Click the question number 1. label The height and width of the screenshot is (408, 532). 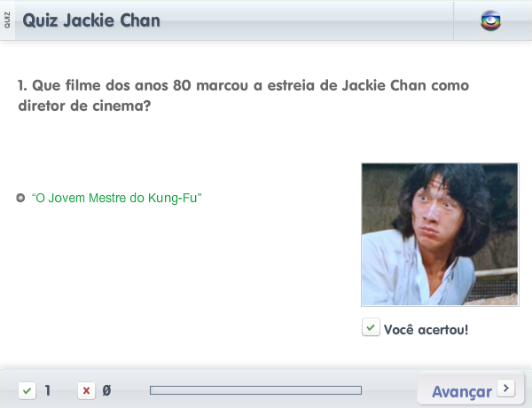(x=23, y=85)
